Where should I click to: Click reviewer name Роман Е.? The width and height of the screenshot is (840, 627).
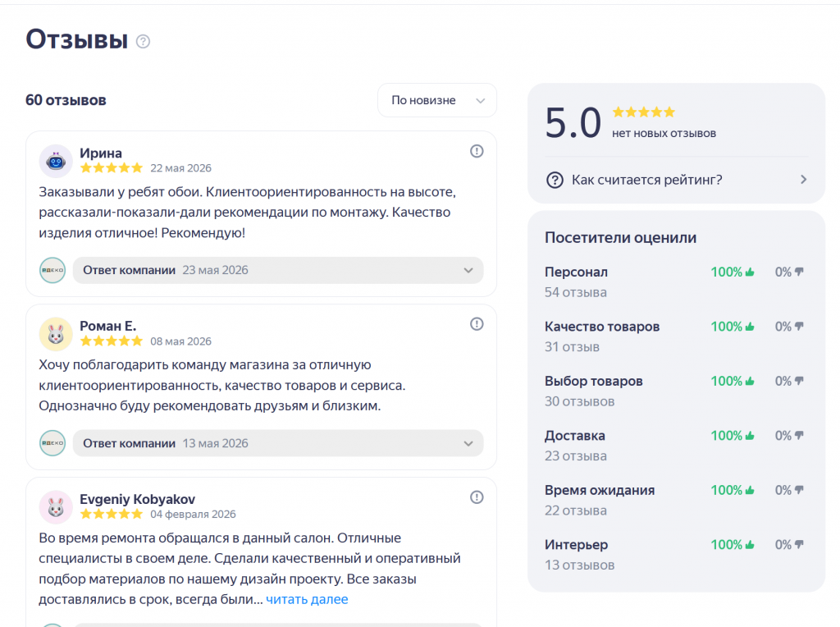point(108,327)
